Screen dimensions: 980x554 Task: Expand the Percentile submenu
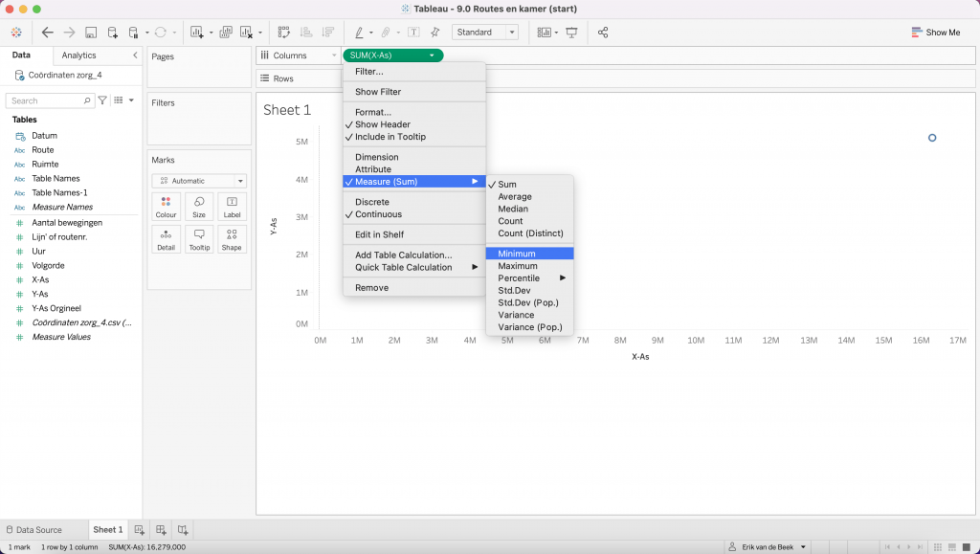point(528,278)
